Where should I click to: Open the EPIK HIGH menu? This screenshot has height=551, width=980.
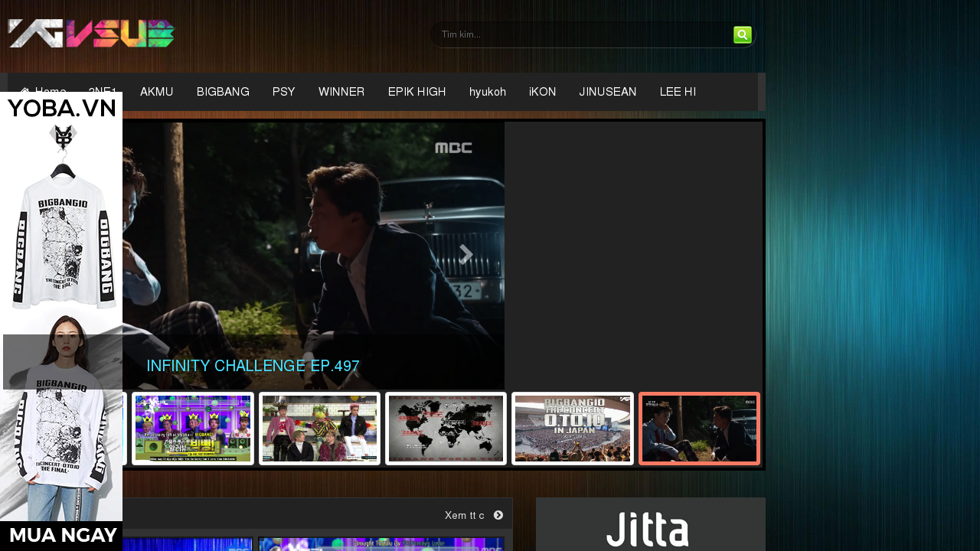pyautogui.click(x=417, y=92)
